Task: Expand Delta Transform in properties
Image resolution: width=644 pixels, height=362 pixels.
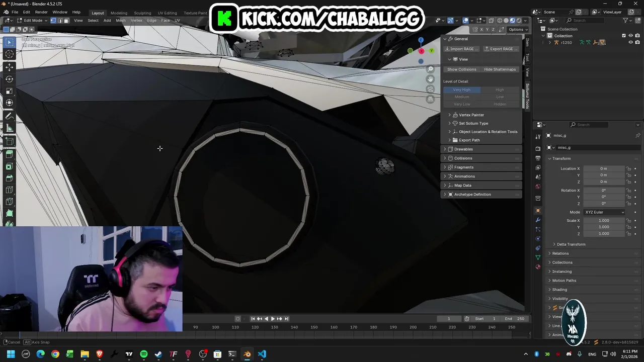Action: tap(571, 244)
